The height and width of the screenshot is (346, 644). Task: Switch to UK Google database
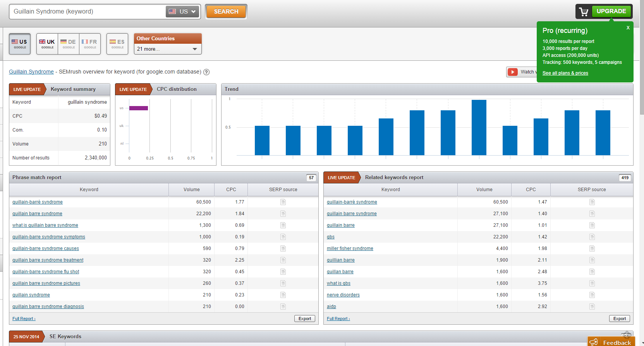pyautogui.click(x=47, y=44)
